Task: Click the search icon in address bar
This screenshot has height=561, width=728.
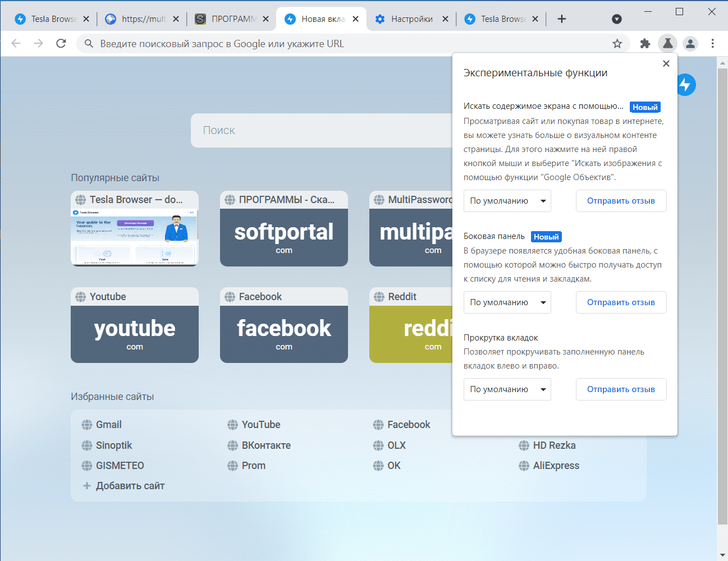Action: 89,43
